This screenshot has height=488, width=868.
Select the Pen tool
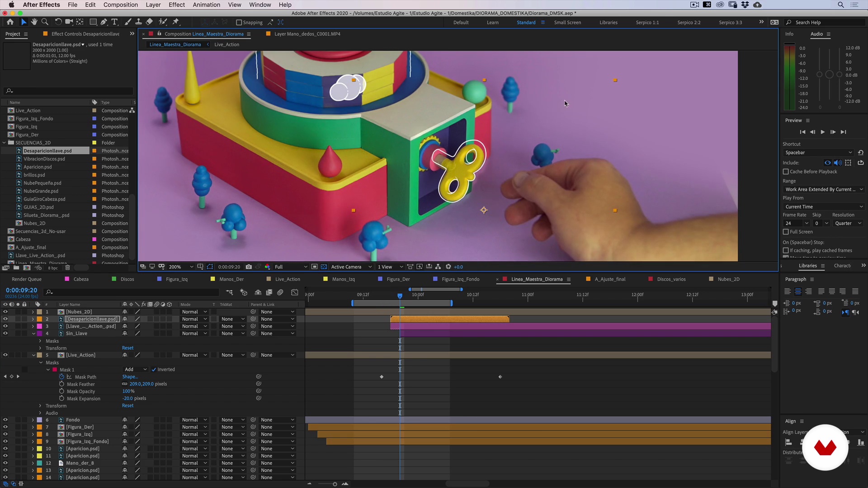click(104, 22)
